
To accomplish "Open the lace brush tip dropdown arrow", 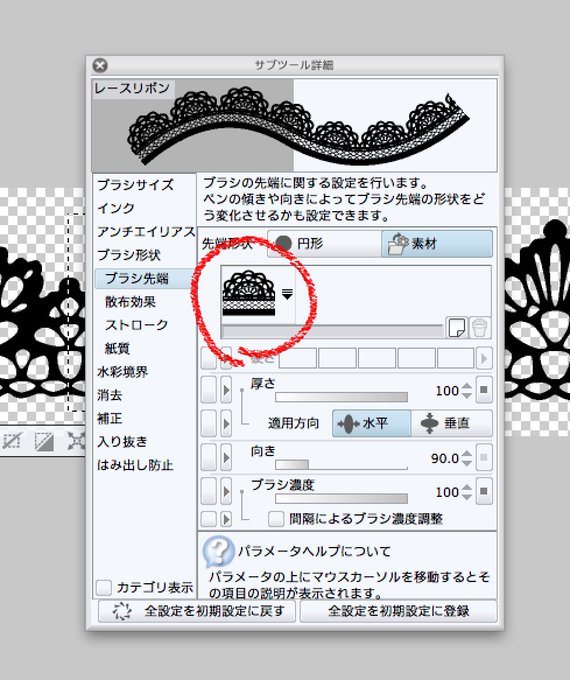I will (x=287, y=294).
